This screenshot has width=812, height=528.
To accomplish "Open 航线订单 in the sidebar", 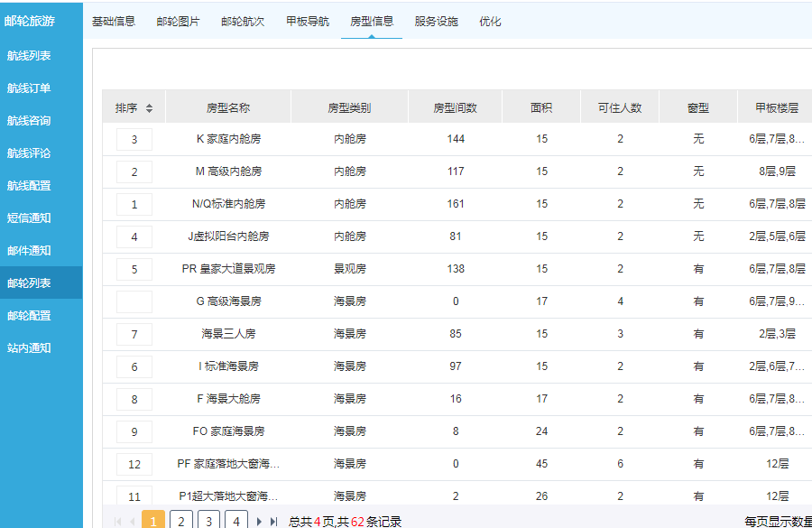I will (29, 88).
